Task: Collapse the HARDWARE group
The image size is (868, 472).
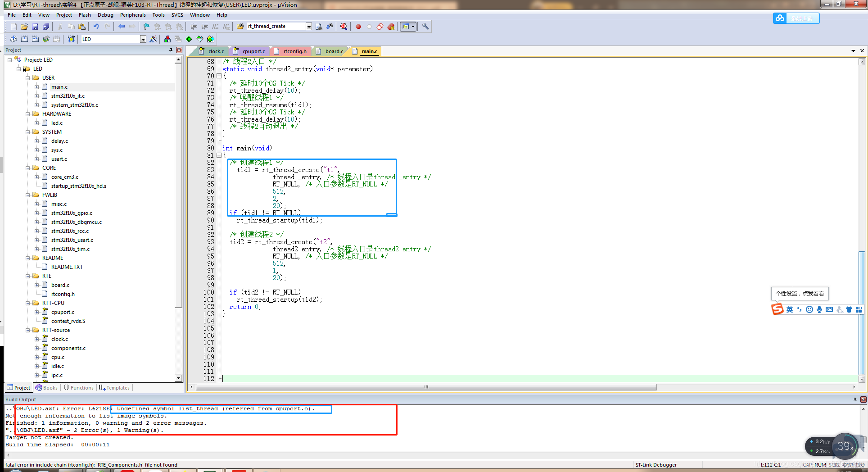Action: click(x=28, y=114)
